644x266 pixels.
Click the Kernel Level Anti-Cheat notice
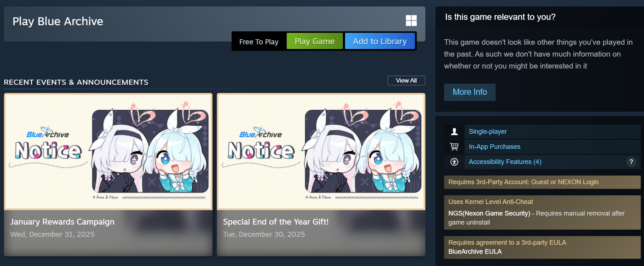(542, 212)
